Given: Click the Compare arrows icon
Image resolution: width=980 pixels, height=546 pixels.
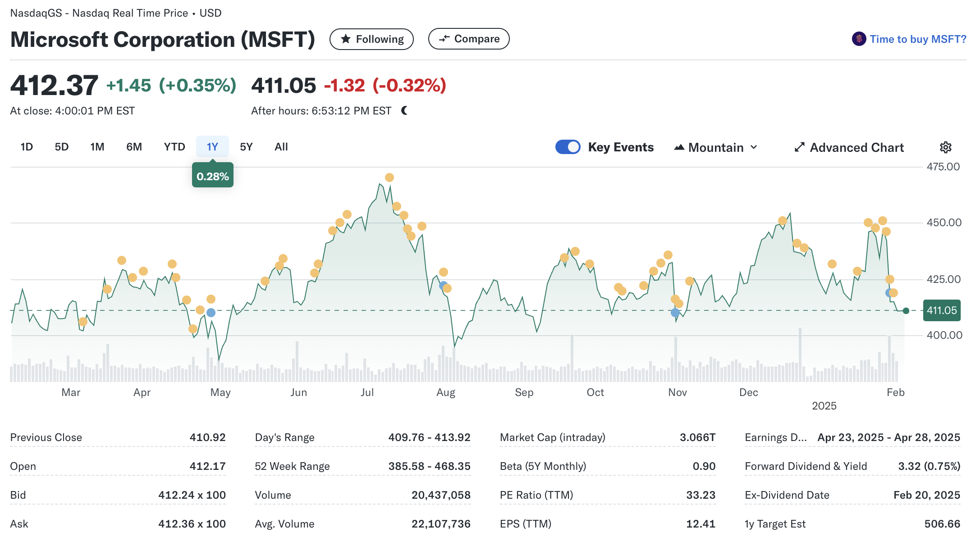Looking at the screenshot, I should pos(444,39).
